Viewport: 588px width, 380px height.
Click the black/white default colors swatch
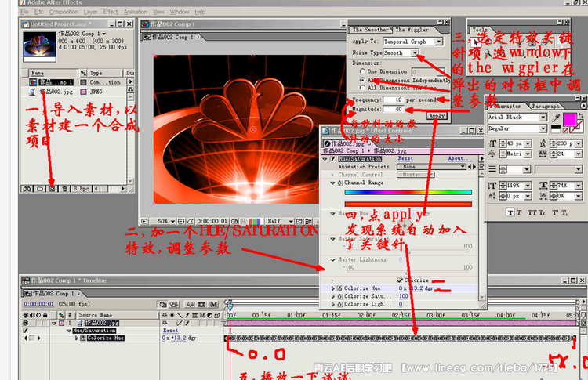tap(556, 129)
